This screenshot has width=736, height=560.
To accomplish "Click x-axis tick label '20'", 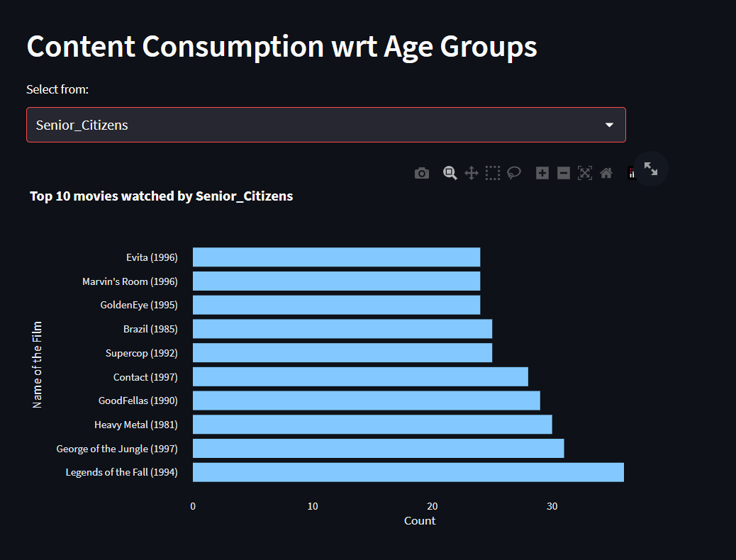I will (433, 506).
